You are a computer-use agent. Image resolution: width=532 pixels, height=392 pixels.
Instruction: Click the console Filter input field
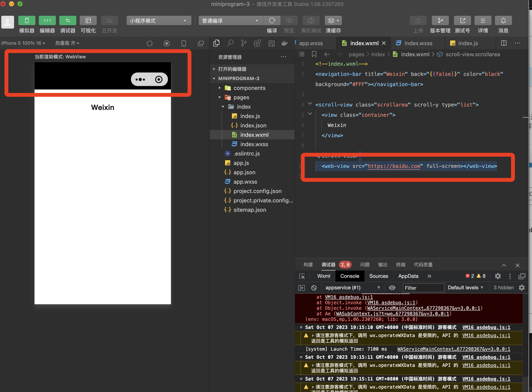coord(423,288)
